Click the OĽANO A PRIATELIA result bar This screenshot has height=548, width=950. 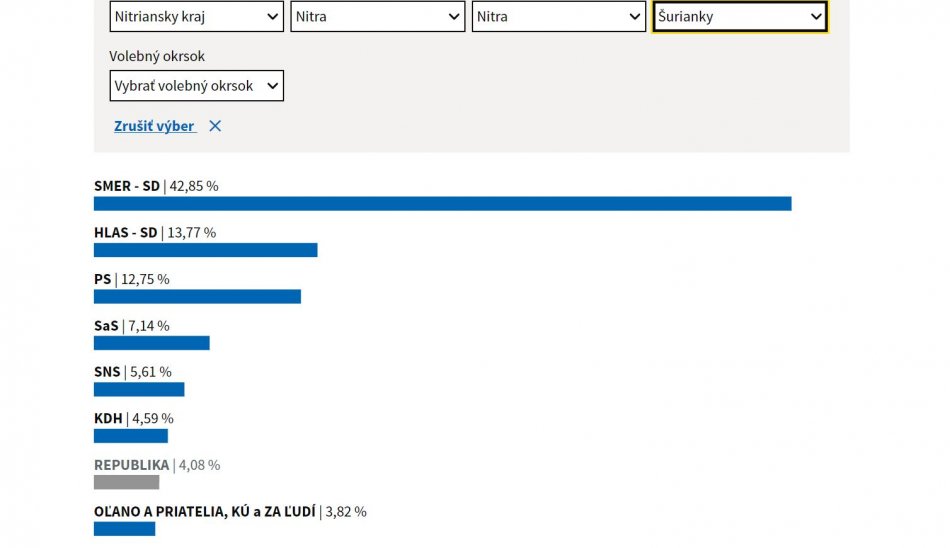coord(124,528)
